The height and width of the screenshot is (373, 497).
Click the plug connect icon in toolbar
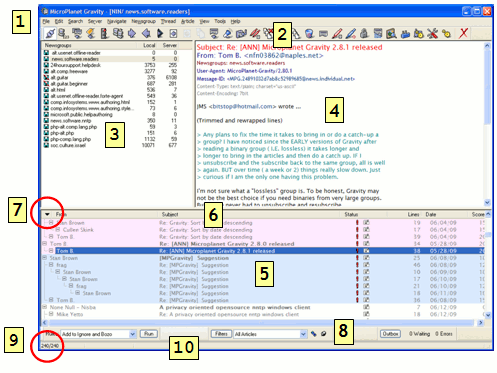[x=50, y=33]
